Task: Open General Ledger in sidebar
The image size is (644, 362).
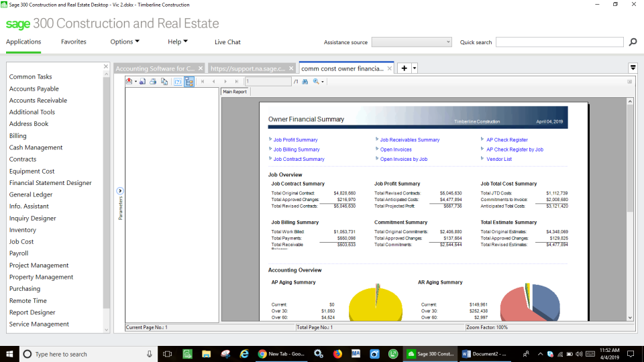Action: click(31, 194)
